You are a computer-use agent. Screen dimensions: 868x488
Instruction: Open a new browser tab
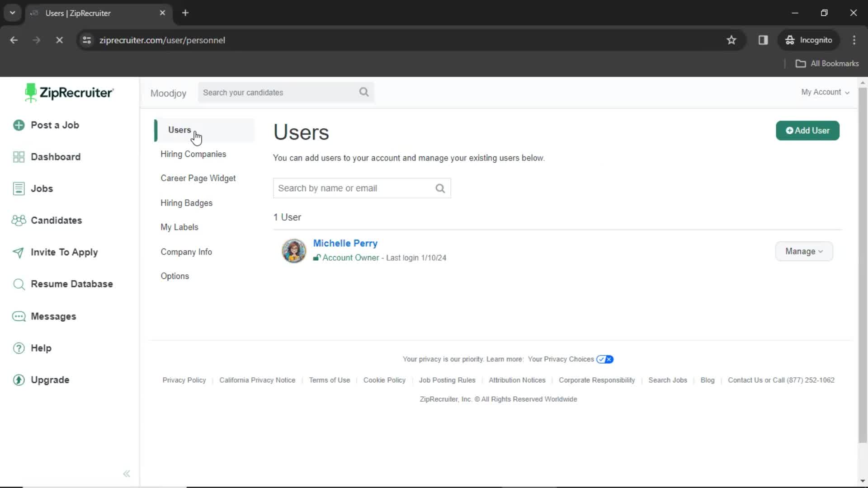tap(185, 13)
